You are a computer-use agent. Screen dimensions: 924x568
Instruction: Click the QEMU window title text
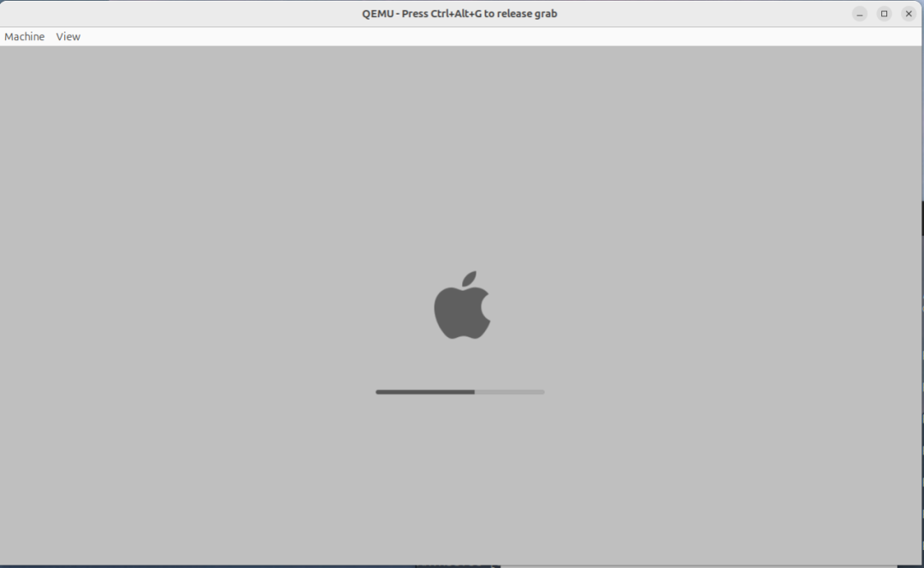[x=459, y=14]
